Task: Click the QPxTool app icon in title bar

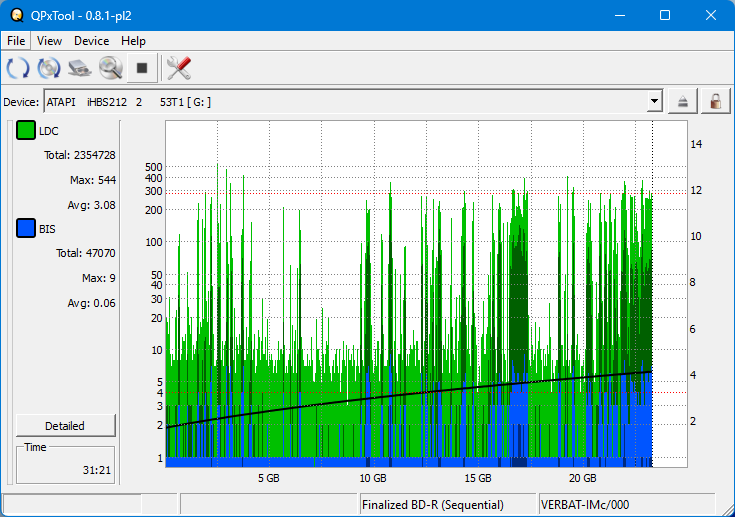Action: point(17,15)
